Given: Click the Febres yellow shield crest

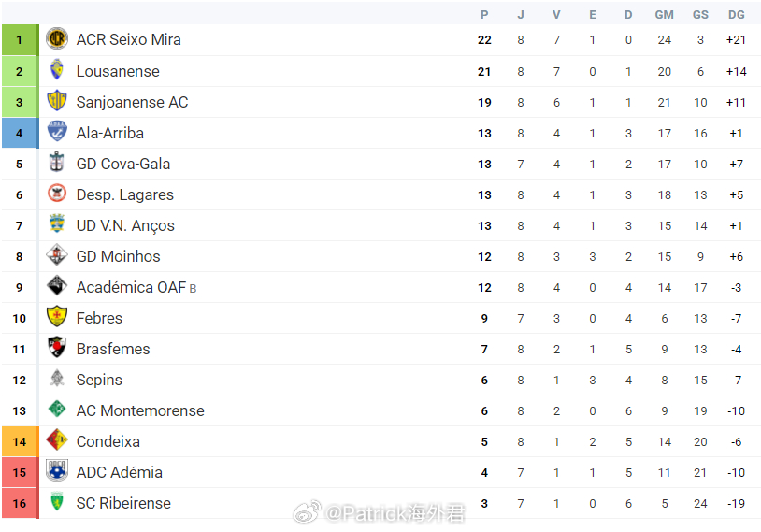Looking at the screenshot, I should pos(57,317).
